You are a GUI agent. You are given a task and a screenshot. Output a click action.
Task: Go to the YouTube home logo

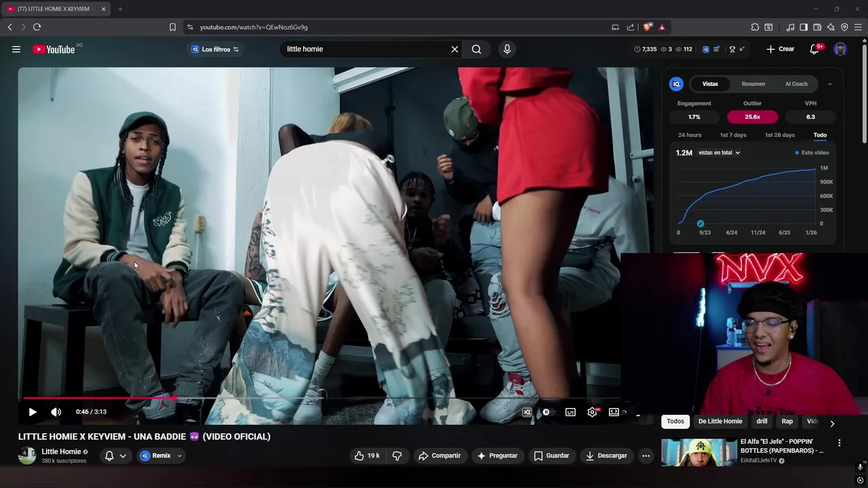(54, 49)
